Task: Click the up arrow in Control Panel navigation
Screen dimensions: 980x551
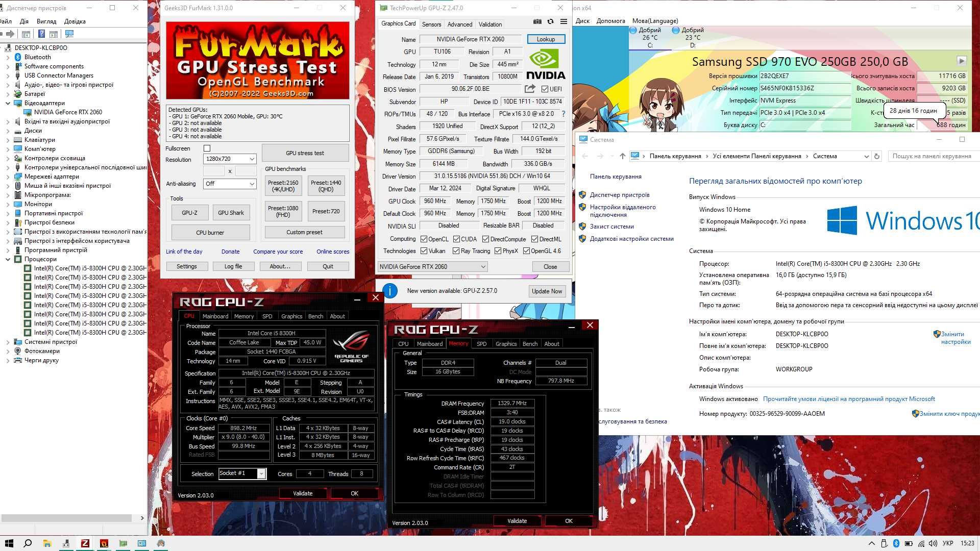Action: point(622,156)
